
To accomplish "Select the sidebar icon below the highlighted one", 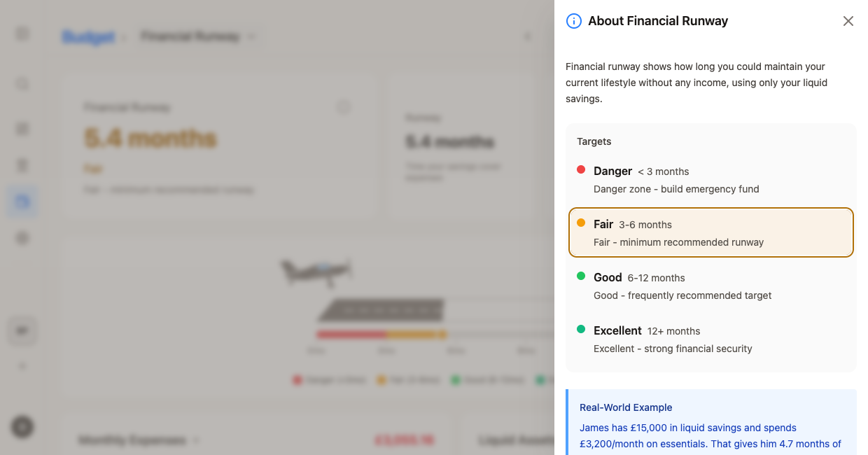I will click(x=22, y=237).
